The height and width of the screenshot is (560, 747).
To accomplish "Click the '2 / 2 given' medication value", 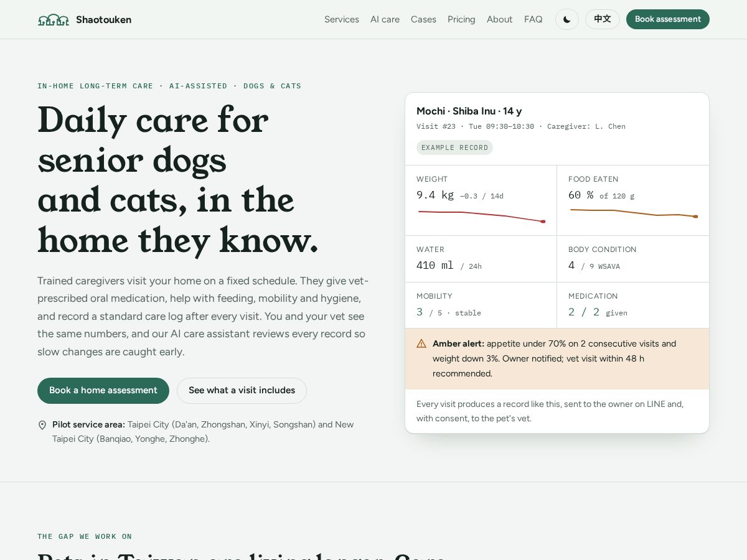I will (598, 312).
